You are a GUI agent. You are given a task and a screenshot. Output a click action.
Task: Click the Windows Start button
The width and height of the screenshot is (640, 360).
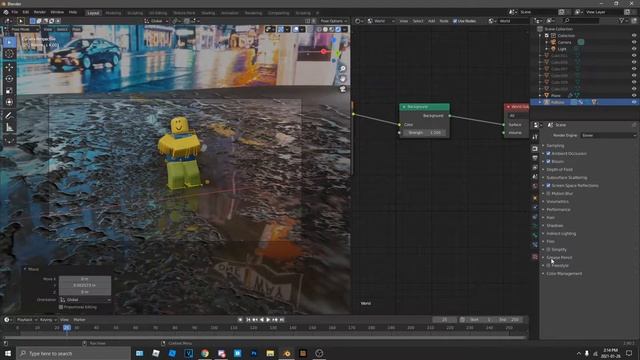pyautogui.click(x=8, y=353)
